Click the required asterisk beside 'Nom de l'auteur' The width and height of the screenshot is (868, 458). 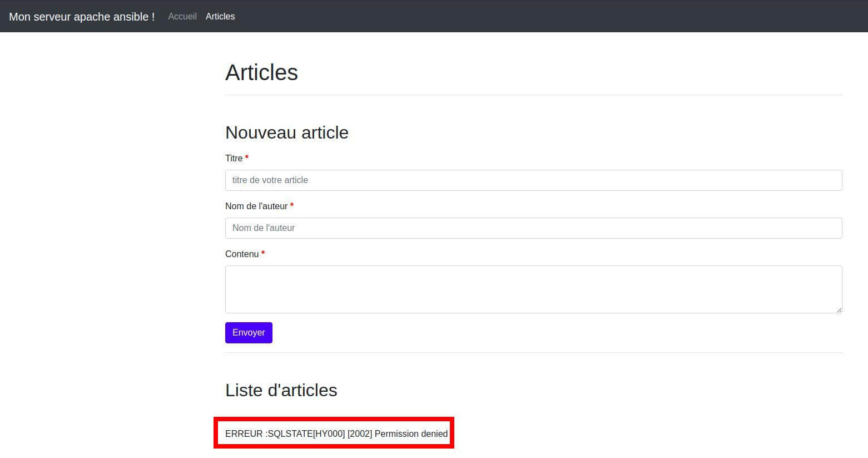(x=292, y=206)
